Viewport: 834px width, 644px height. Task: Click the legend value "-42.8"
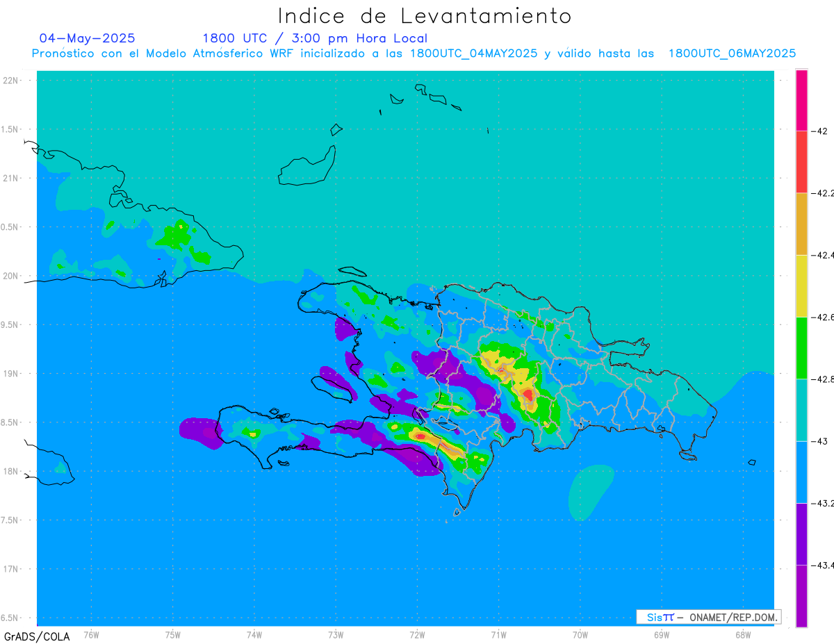[823, 379]
